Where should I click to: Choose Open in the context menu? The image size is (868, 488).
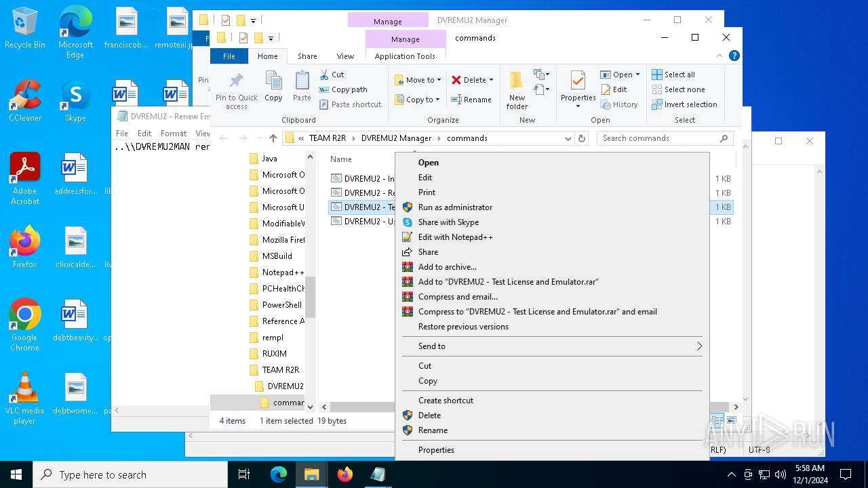(x=552, y=163)
